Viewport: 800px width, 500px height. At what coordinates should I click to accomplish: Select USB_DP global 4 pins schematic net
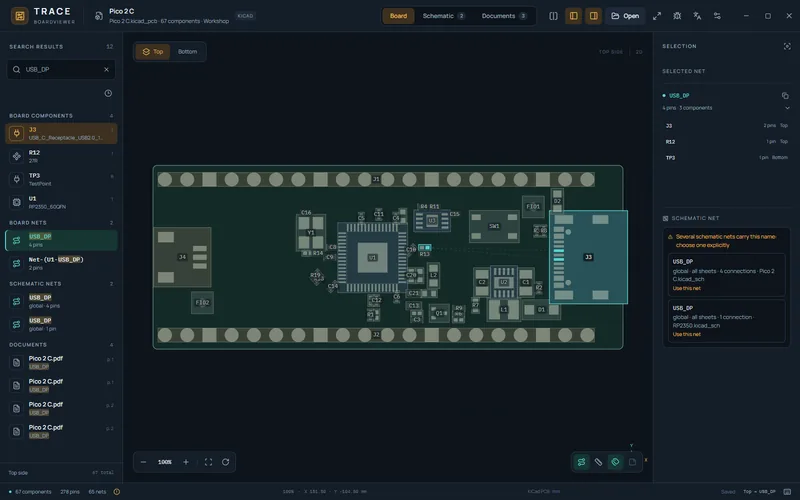coord(61,301)
